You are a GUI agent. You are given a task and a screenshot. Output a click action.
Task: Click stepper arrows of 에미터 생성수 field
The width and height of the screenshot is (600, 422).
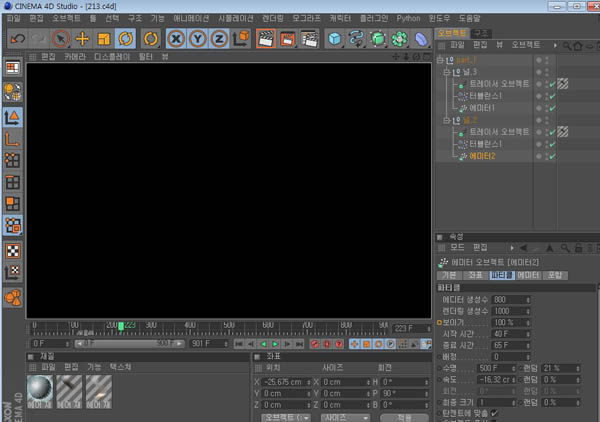tap(528, 300)
